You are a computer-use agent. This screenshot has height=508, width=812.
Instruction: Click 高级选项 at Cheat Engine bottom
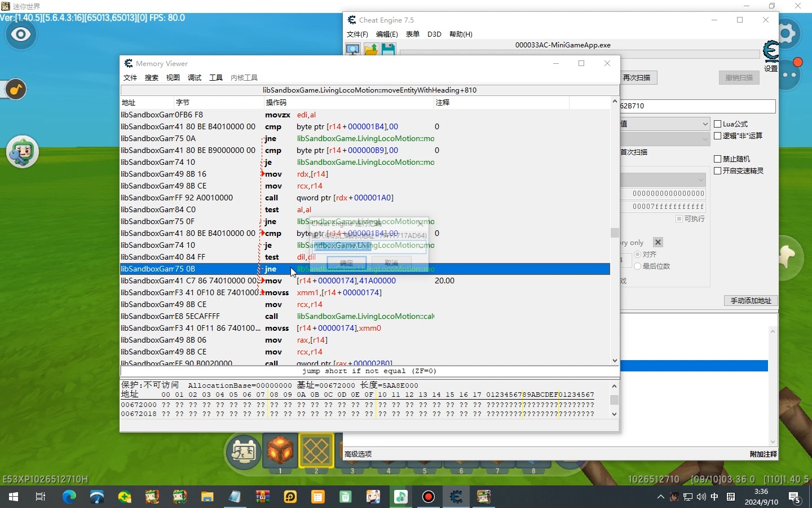[x=358, y=454]
